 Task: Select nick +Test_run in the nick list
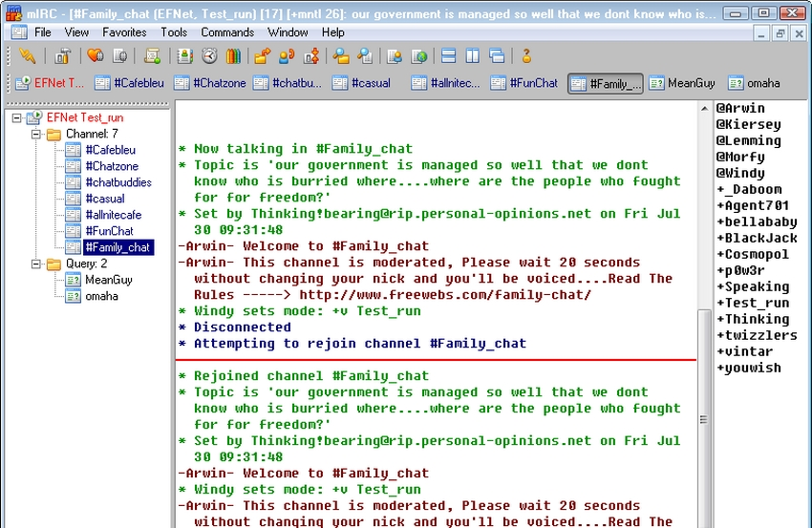[x=753, y=304]
